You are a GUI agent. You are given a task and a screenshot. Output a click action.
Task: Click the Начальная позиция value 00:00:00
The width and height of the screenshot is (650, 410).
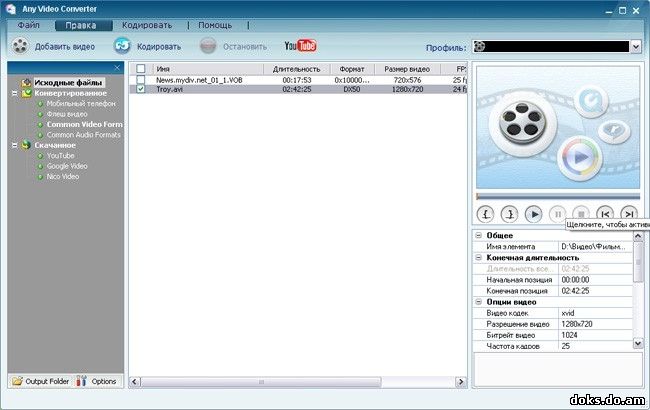click(575, 280)
